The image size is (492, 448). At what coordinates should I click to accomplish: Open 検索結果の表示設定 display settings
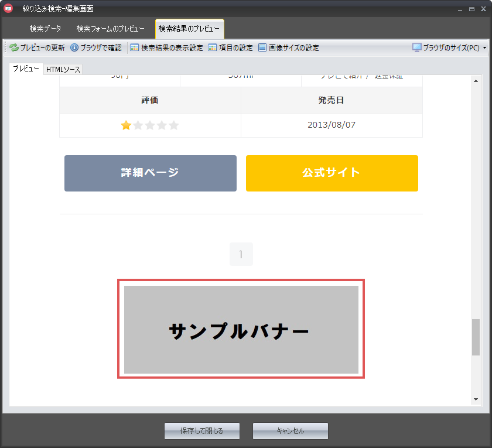[166, 48]
